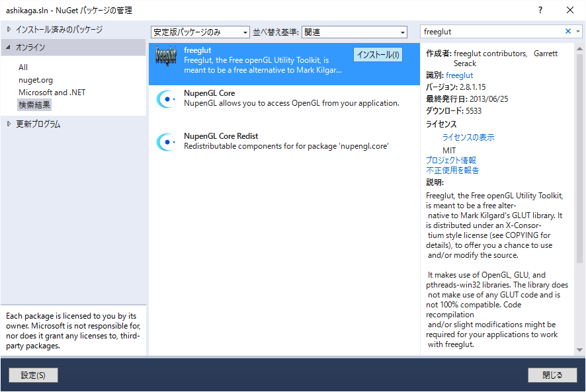The image size is (586, 392).
Task: Open the ライセンスの表示 link
Action: point(468,137)
